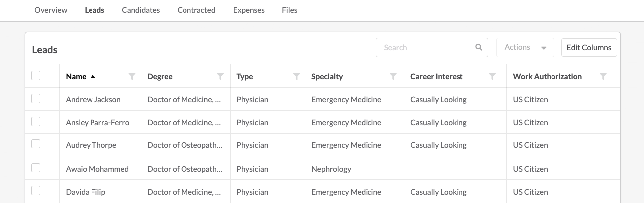This screenshot has height=203, width=644.
Task: Open the Specialty column filter icon
Action: [393, 76]
